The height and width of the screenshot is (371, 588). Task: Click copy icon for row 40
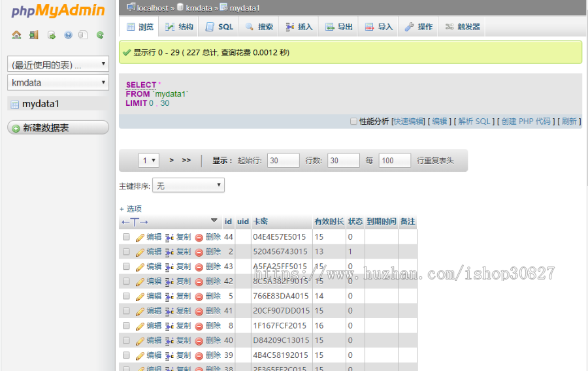point(169,341)
